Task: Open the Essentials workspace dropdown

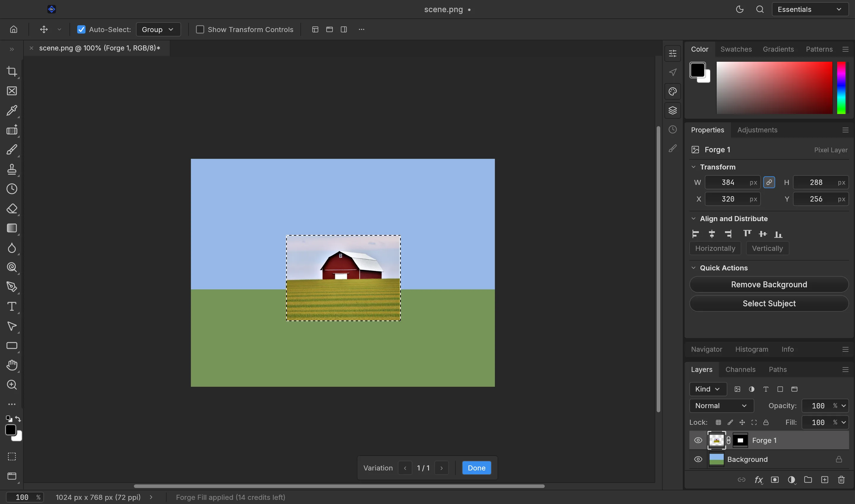Action: (x=810, y=9)
